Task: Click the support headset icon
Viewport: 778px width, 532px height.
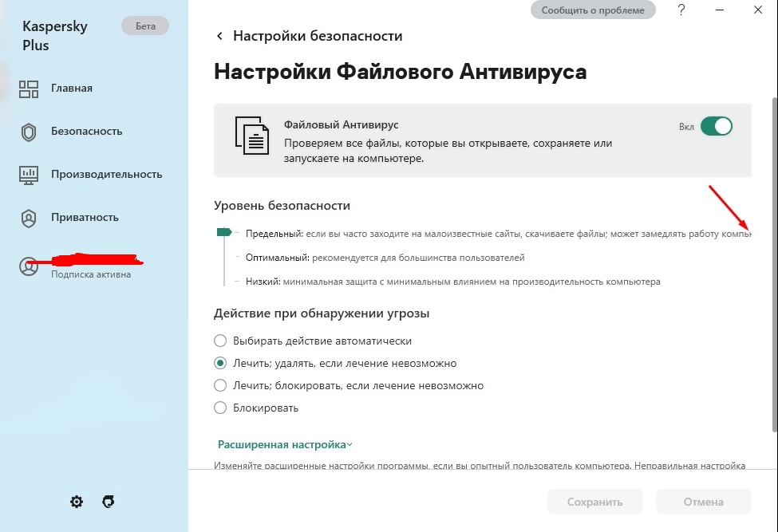Action: [109, 502]
